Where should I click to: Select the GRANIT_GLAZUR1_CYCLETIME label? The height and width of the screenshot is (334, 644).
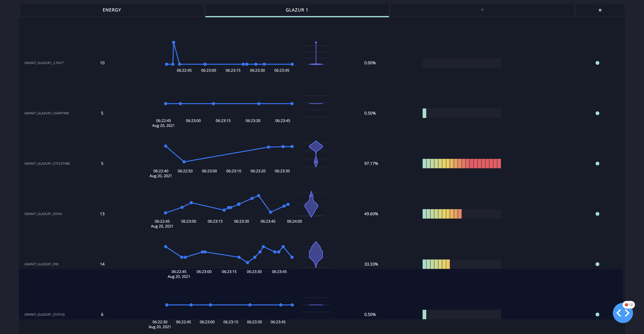tap(47, 164)
